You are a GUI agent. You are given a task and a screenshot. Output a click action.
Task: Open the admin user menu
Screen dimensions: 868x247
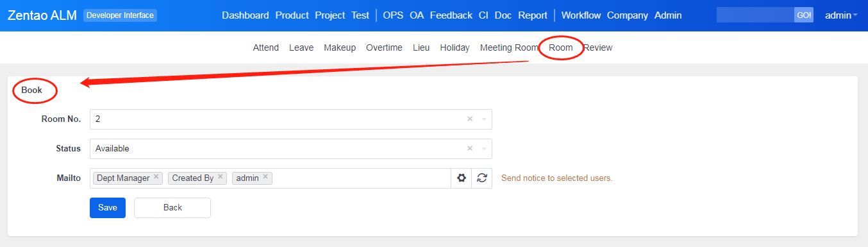841,15
